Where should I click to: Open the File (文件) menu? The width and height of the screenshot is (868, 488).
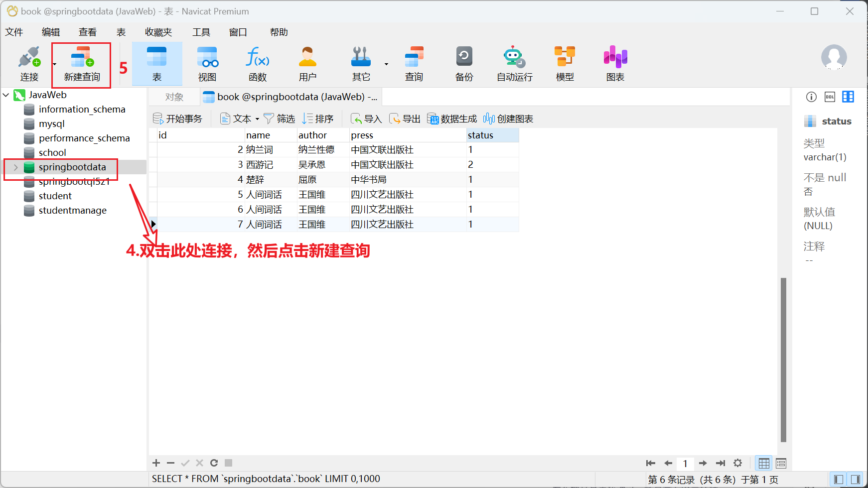pos(14,32)
